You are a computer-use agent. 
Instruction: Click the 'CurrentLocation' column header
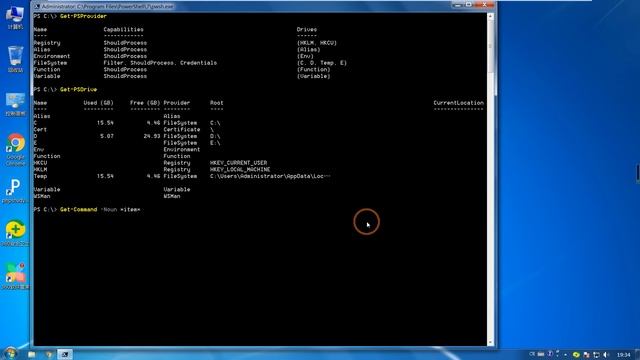[x=458, y=103]
